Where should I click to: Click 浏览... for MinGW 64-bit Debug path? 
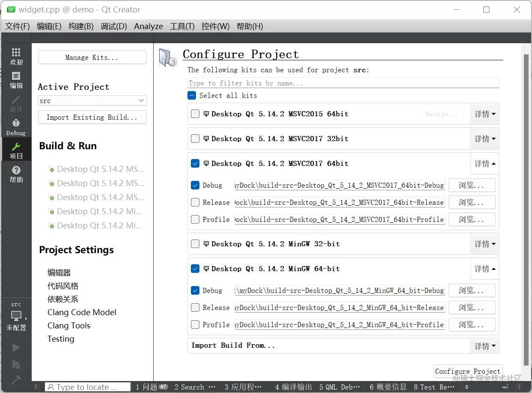click(x=472, y=290)
